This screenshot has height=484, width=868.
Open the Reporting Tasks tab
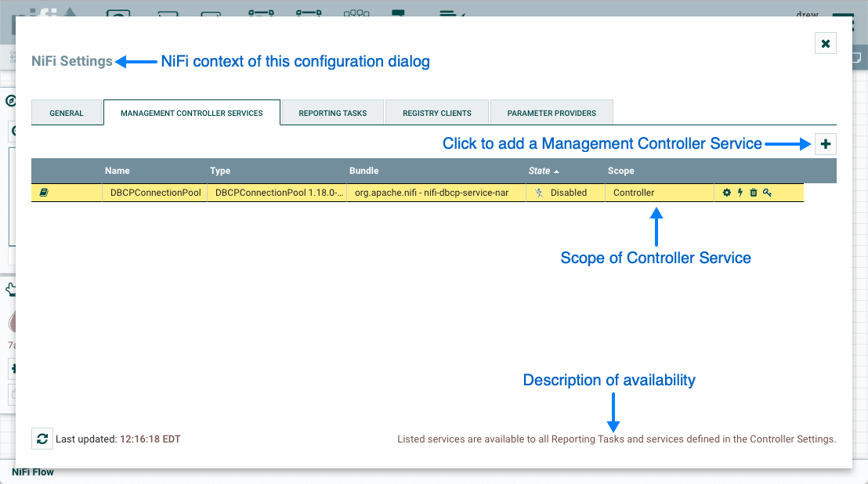[x=333, y=113]
